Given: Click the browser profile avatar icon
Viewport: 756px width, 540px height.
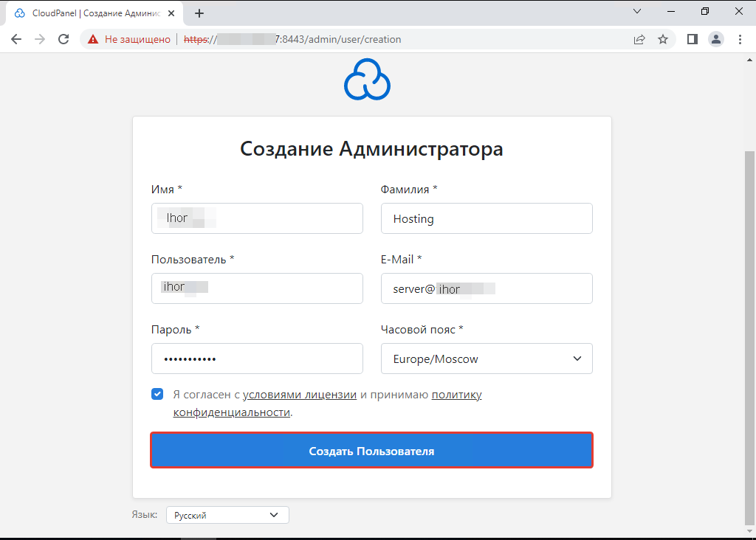Looking at the screenshot, I should (x=715, y=39).
